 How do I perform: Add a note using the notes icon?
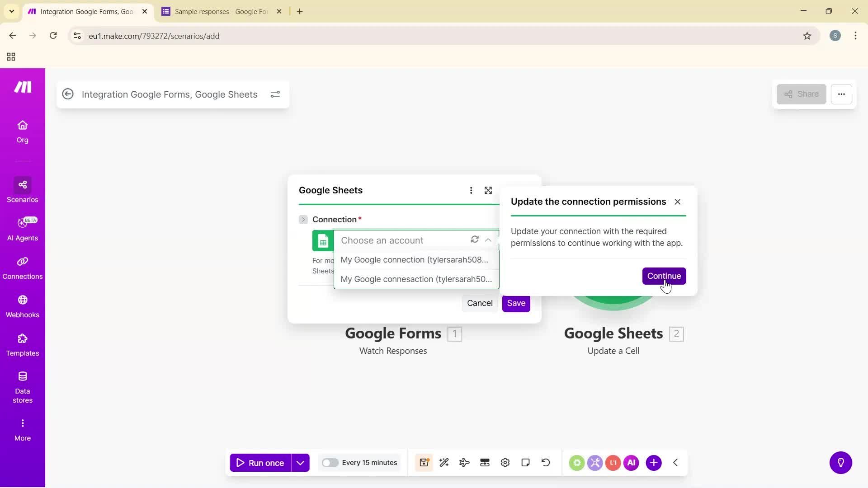pos(525,462)
